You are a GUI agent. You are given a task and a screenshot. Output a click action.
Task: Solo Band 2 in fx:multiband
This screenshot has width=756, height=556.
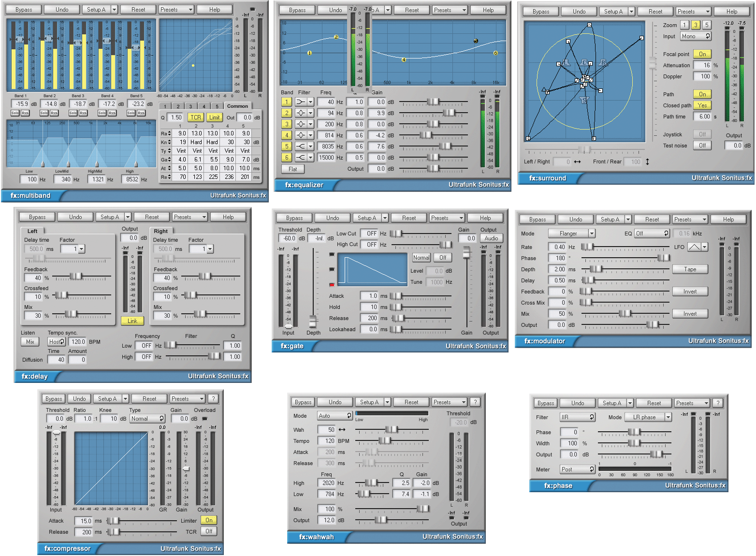45,113
